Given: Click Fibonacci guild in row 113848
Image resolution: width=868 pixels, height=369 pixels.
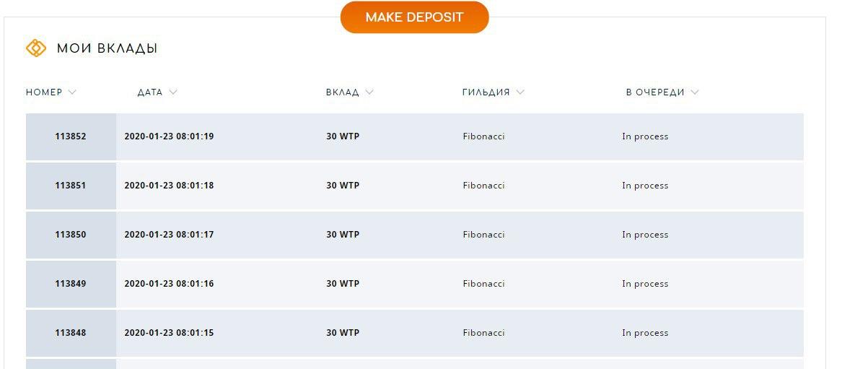Looking at the screenshot, I should tap(483, 333).
